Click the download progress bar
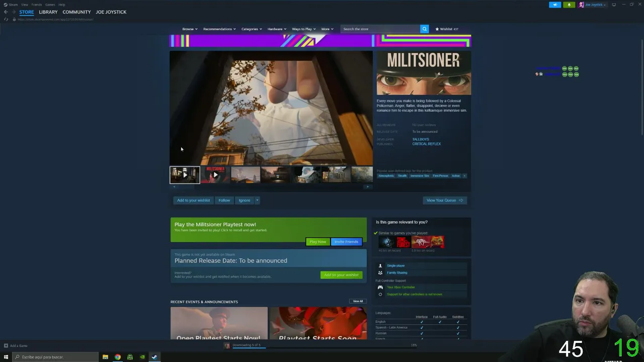 (325, 347)
